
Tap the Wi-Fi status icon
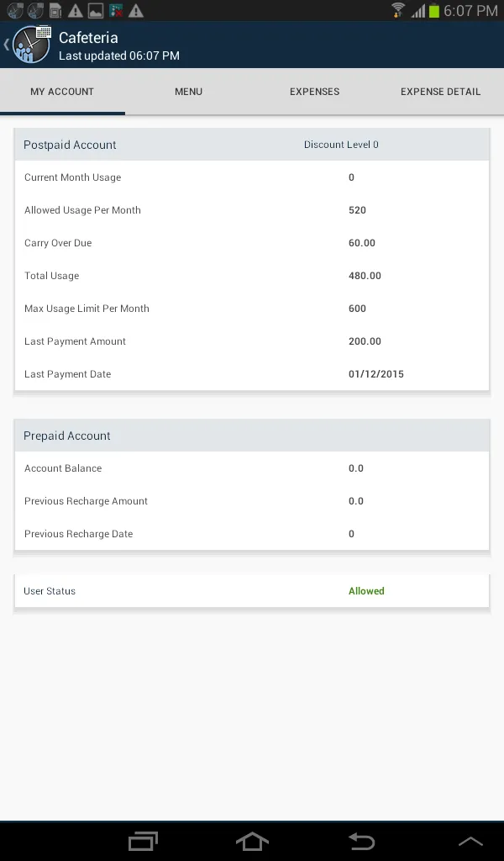point(398,11)
